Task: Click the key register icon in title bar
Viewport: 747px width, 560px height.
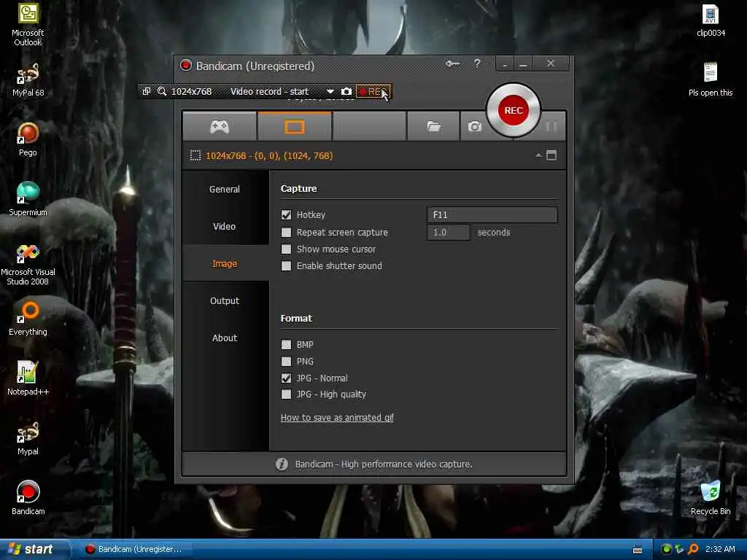Action: [x=452, y=64]
